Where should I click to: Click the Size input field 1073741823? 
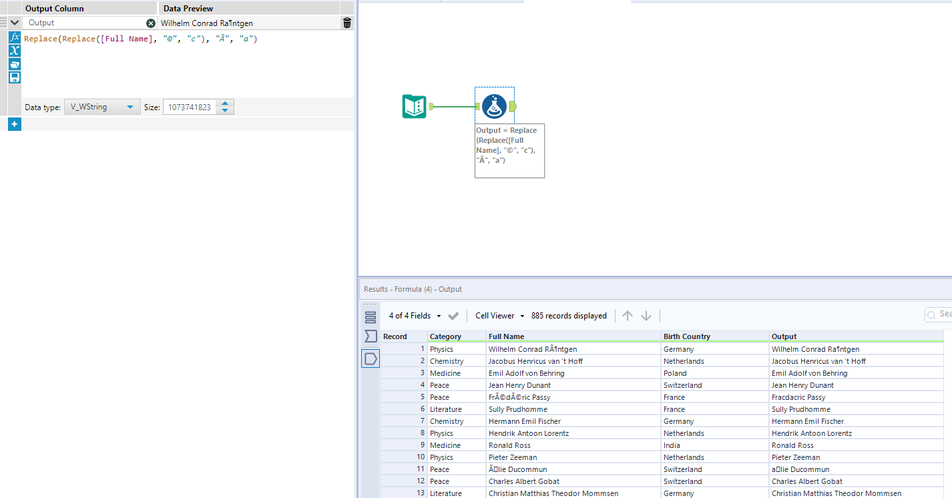(x=191, y=107)
